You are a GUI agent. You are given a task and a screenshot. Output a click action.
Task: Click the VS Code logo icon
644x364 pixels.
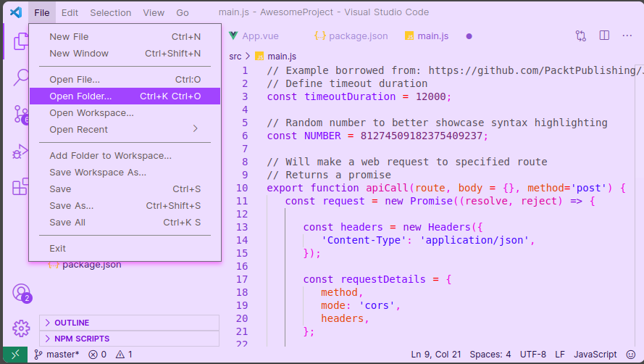coord(16,12)
